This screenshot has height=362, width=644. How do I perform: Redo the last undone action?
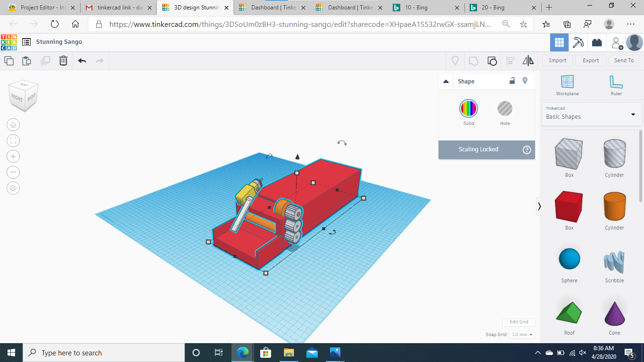(x=99, y=60)
